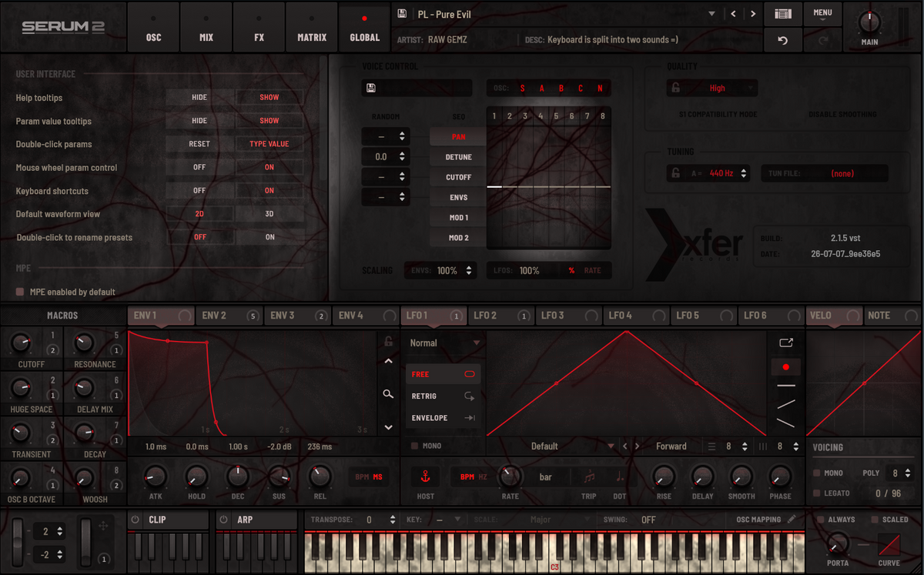
Task: Click the MAIN volume knob
Action: pyautogui.click(x=869, y=22)
